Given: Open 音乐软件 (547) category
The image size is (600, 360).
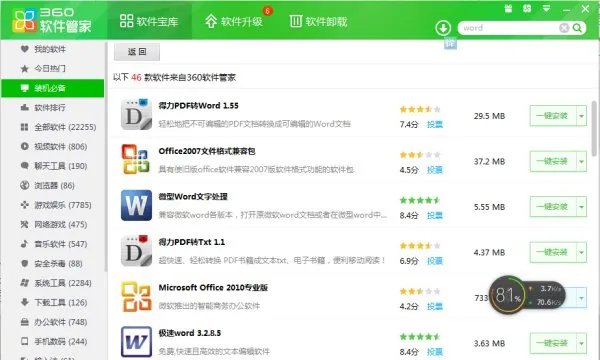Looking at the screenshot, I should point(53,244).
